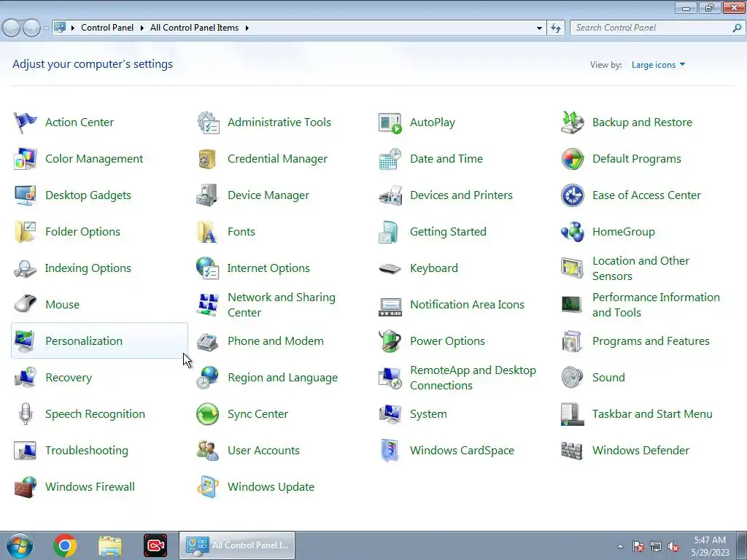Screen dimensions: 747x560
Task: Open the System link
Action: (428, 414)
